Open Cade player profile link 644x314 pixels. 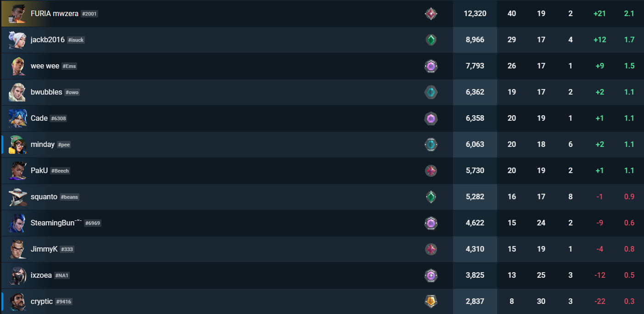(x=39, y=118)
